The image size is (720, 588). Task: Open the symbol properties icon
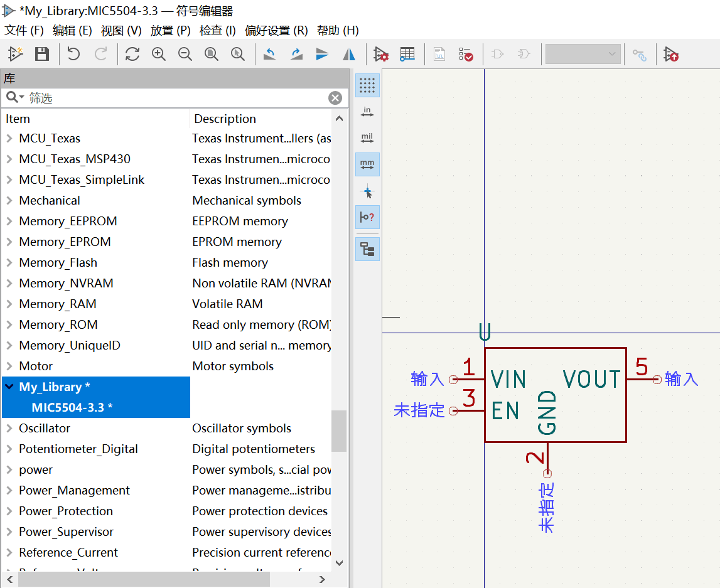381,55
